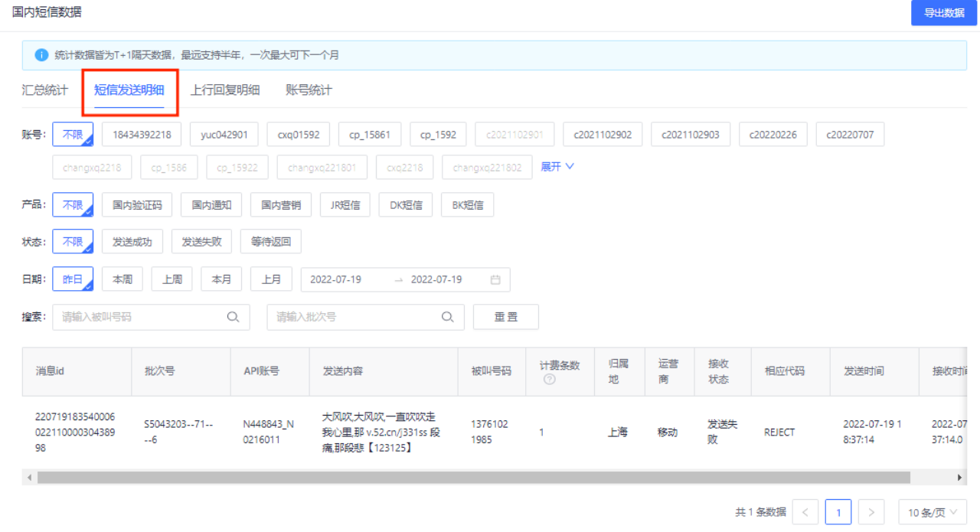Click the search magnifier in batch-number field

click(448, 317)
